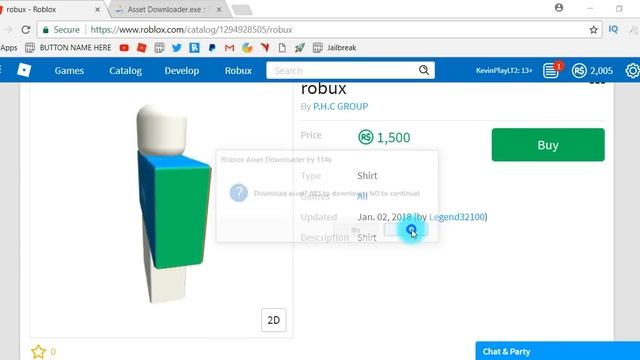This screenshot has width=640, height=360.
Task: Click the Jan. 02, 2018 updated date
Action: pos(384,217)
